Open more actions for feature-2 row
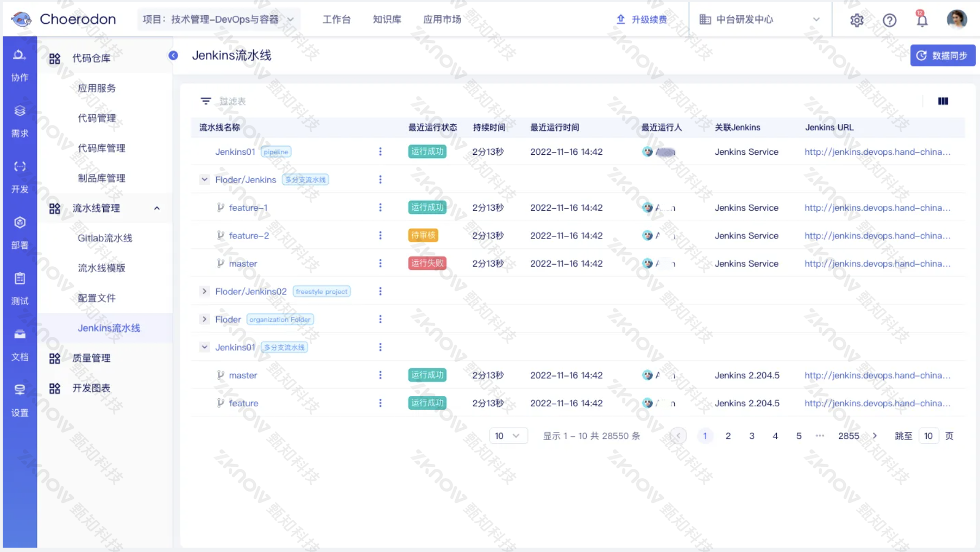This screenshot has width=980, height=552. click(x=380, y=235)
